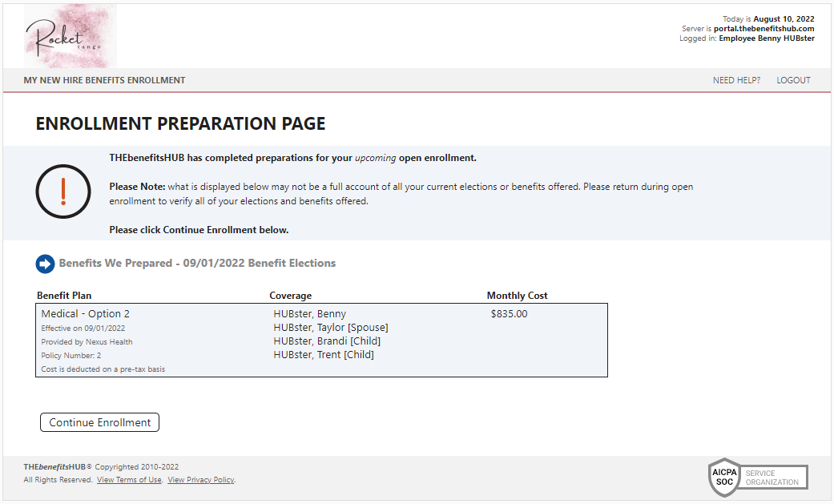Log out using the LOGOUT link
The height and width of the screenshot is (504, 834).
pyautogui.click(x=793, y=80)
